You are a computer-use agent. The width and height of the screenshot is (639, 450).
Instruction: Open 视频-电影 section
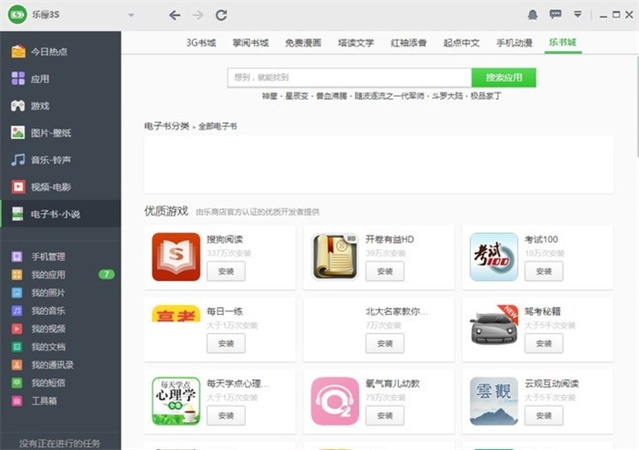click(60, 187)
